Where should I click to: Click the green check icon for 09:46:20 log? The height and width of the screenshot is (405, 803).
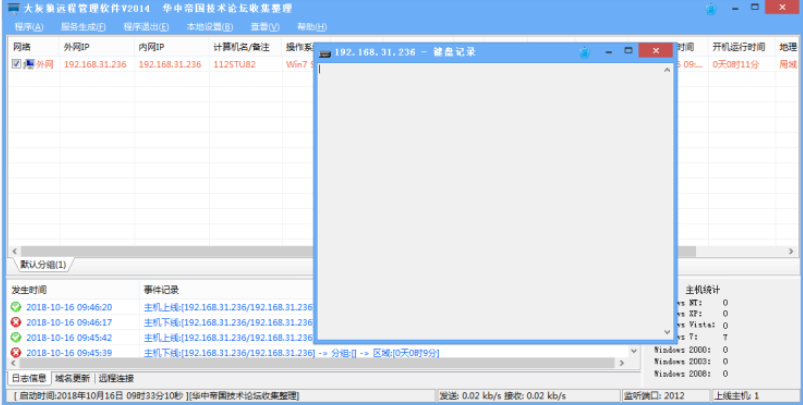16,307
